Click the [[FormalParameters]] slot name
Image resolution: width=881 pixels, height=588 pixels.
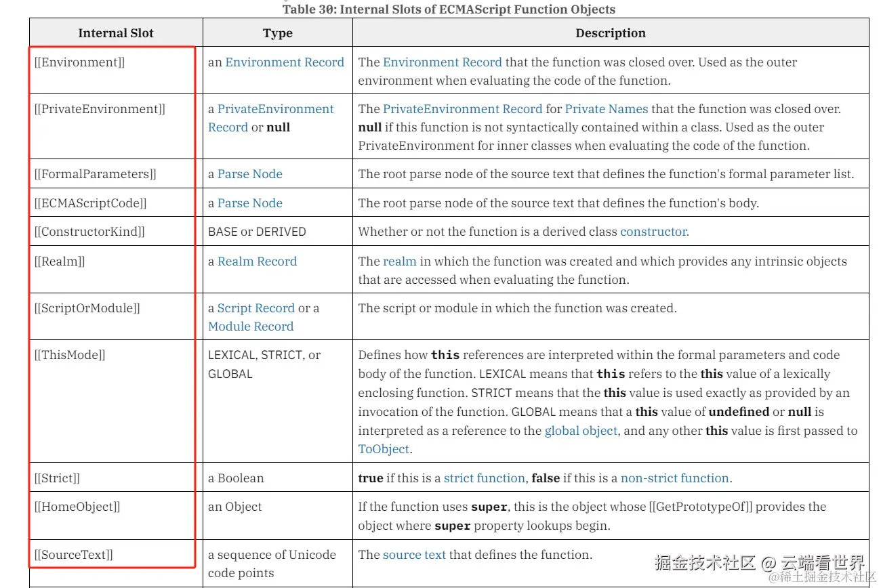(x=96, y=174)
